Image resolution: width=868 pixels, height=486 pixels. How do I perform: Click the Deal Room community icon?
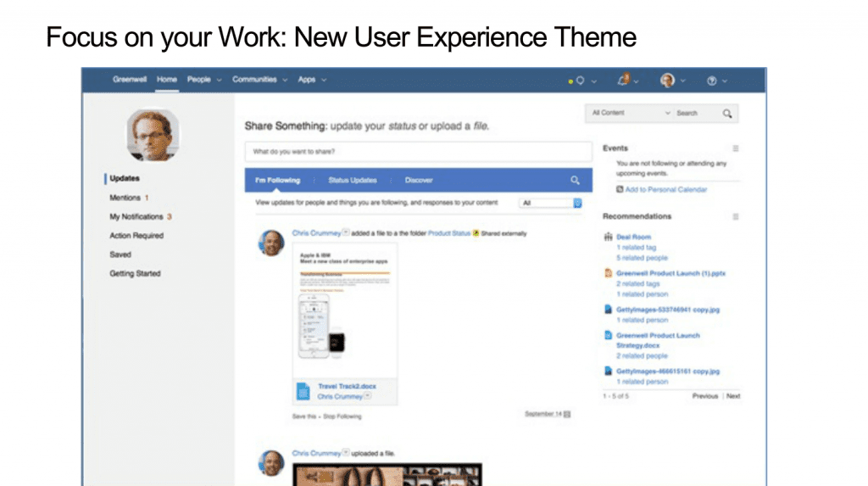point(609,237)
